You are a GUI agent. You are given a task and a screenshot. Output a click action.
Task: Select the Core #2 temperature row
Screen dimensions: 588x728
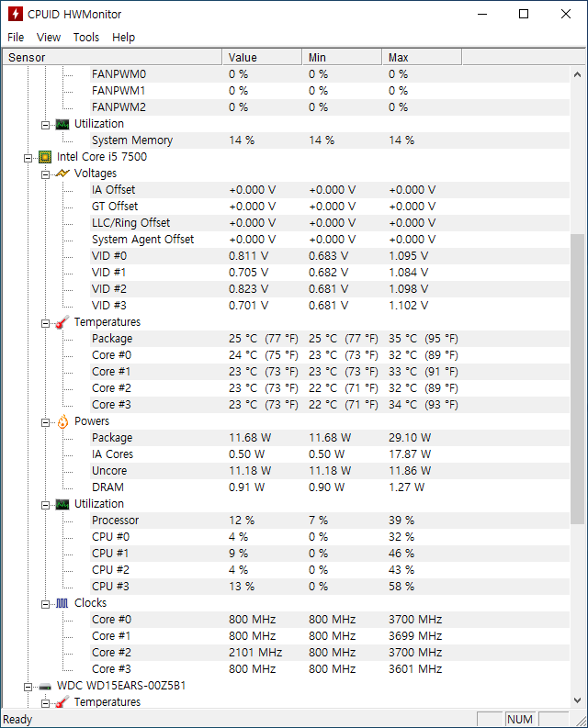pyautogui.click(x=330, y=388)
